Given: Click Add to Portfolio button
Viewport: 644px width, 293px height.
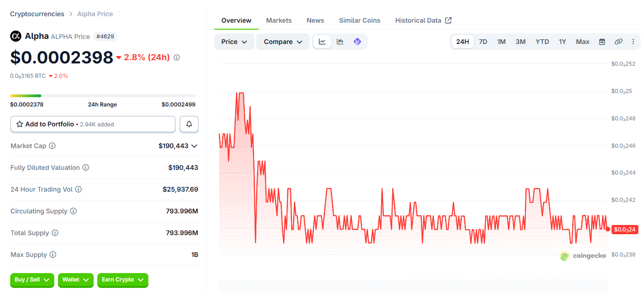Looking at the screenshot, I should (x=93, y=124).
